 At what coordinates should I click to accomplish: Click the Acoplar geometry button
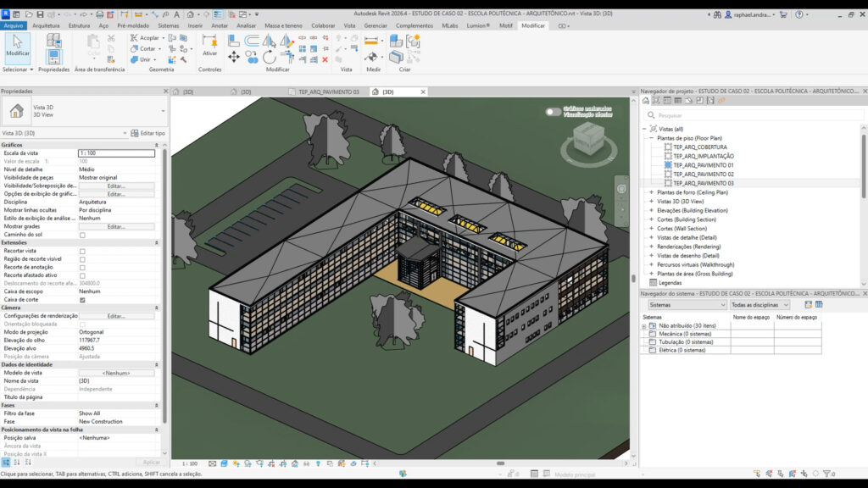(147, 37)
